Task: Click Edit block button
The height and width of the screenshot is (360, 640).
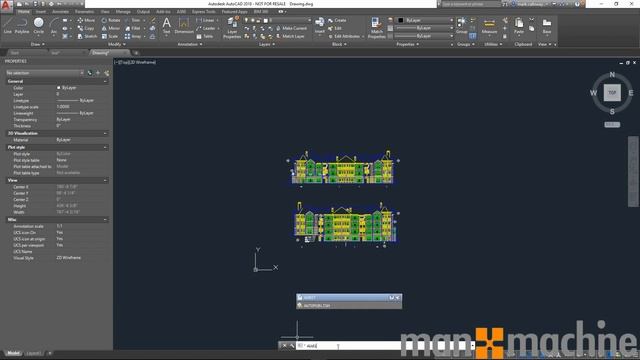Action: pos(335,28)
